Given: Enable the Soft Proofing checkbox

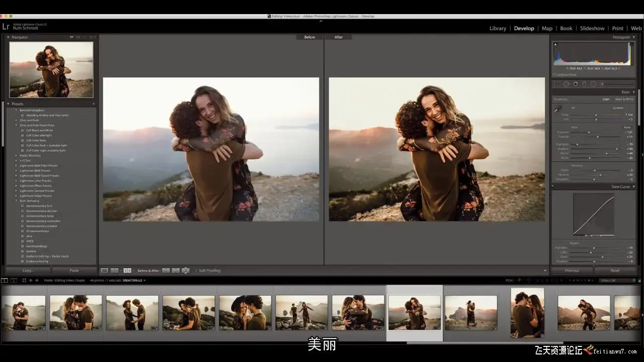Looking at the screenshot, I should pyautogui.click(x=196, y=270).
